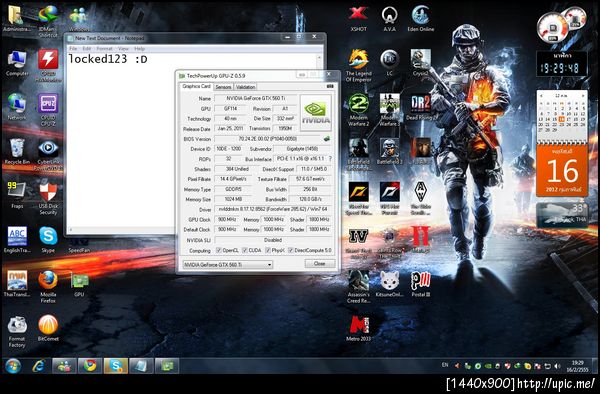Image resolution: width=600 pixels, height=394 pixels.
Task: Click the Driver version field
Action: (x=273, y=209)
